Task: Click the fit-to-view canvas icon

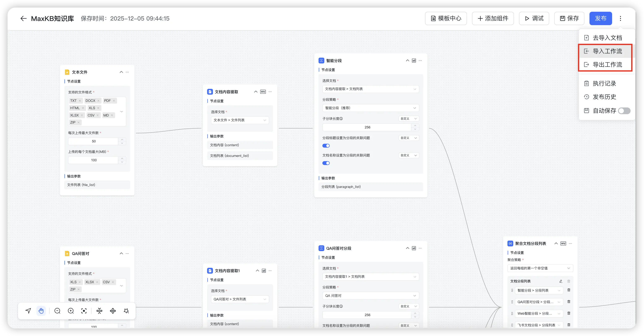Action: [84, 311]
